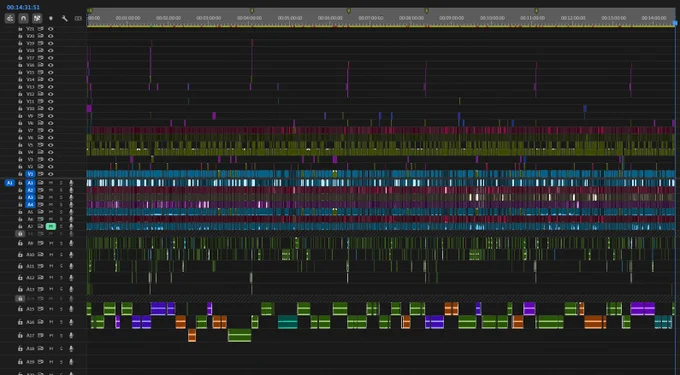Click the Add Marker icon

(x=51, y=18)
